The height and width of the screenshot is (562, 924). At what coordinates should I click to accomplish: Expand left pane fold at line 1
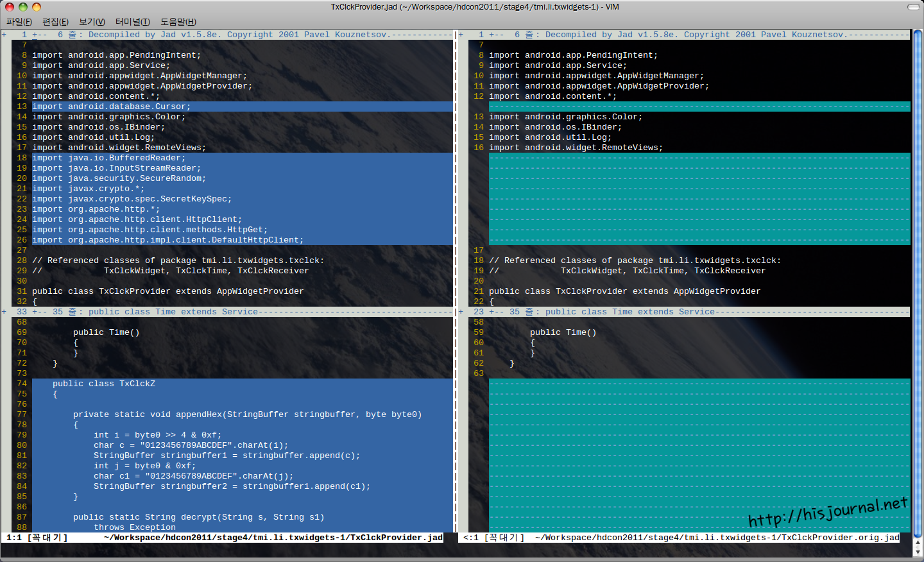4,35
